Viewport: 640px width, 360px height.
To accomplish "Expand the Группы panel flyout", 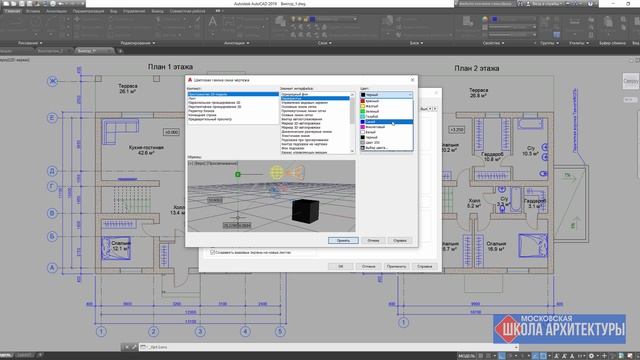I will pyautogui.click(x=549, y=43).
